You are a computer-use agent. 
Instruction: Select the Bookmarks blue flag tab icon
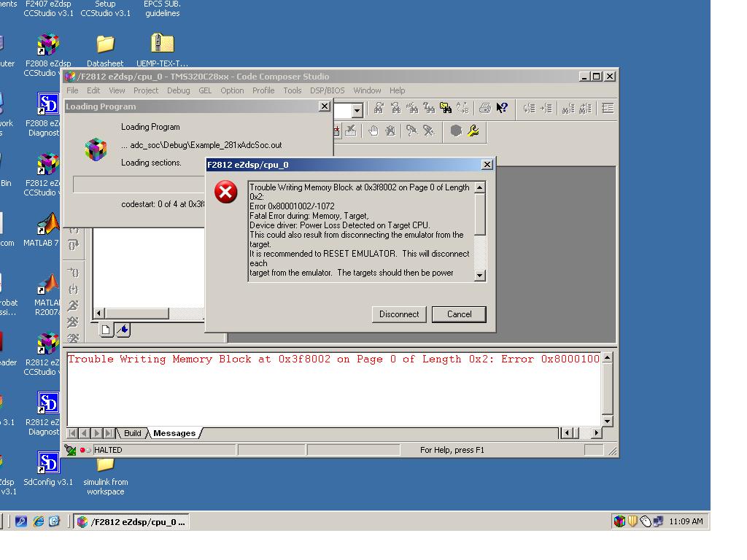(123, 330)
